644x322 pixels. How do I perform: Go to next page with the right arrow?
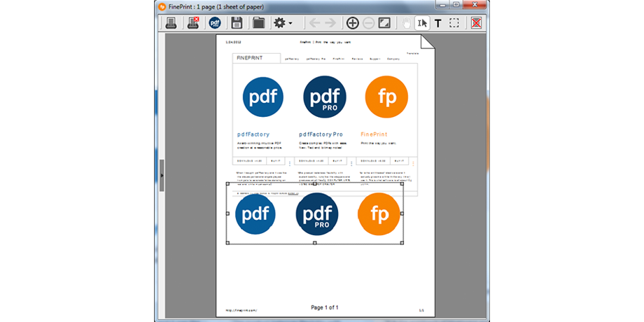pos(330,23)
